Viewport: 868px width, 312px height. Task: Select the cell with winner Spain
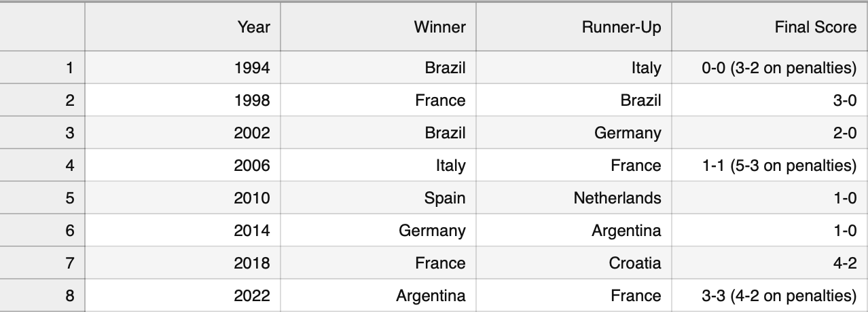coord(378,198)
